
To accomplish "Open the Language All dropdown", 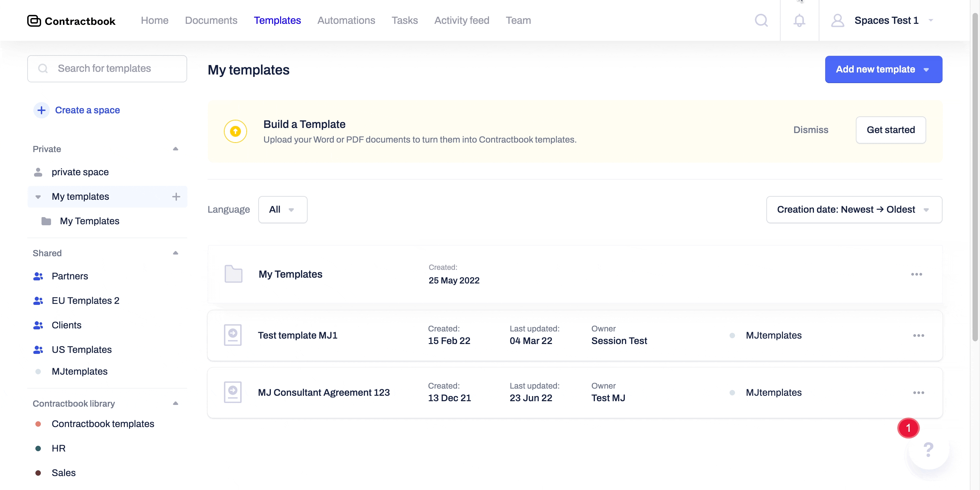I will 283,210.
